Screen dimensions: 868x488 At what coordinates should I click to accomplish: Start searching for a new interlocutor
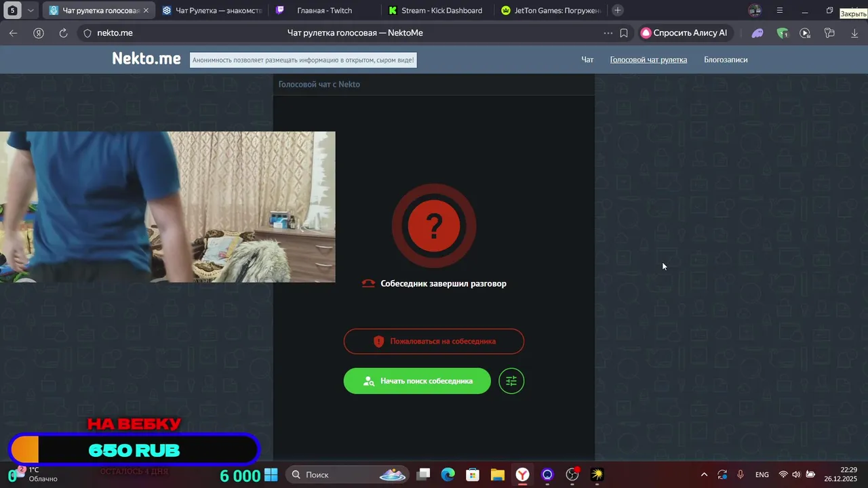(417, 381)
